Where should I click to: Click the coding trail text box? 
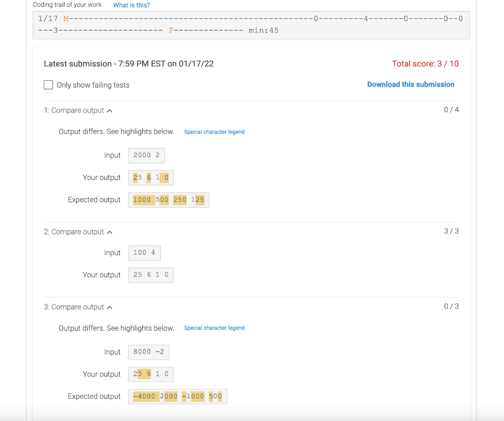pyautogui.click(x=251, y=25)
